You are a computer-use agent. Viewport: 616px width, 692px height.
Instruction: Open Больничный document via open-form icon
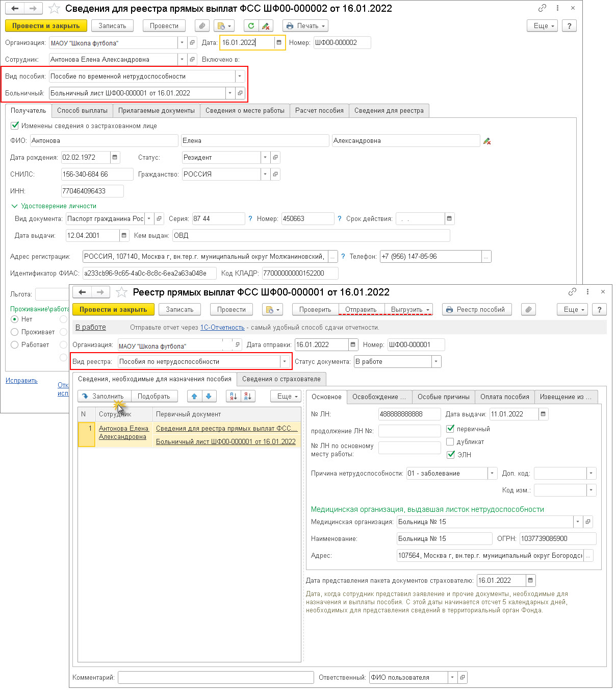(x=240, y=93)
